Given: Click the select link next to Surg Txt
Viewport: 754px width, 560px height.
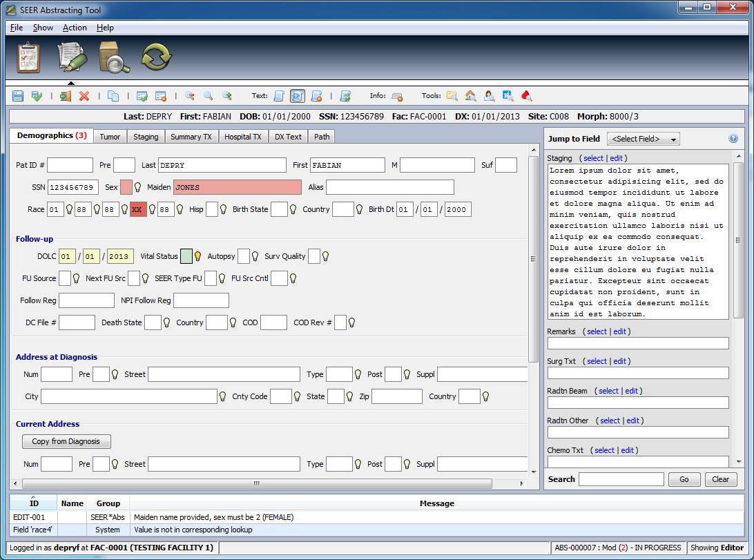Looking at the screenshot, I should tap(597, 361).
